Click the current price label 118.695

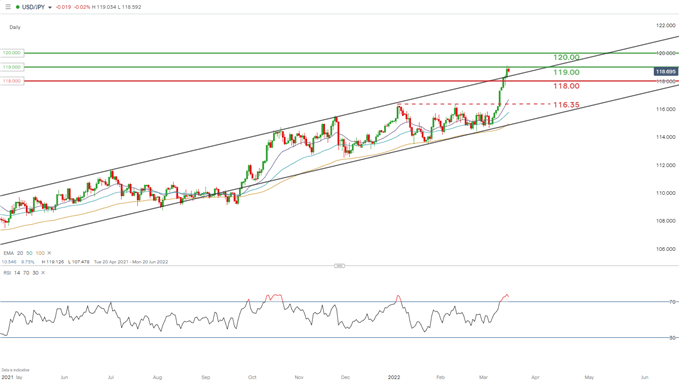pyautogui.click(x=666, y=71)
